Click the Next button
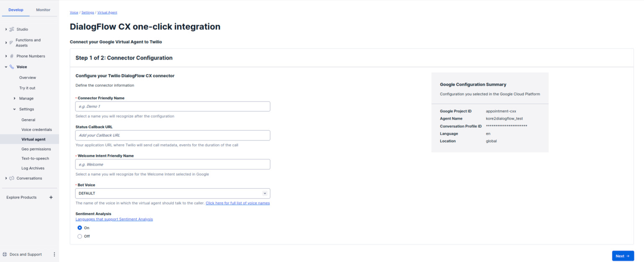Screen dimensions: 644x262 pos(623,256)
